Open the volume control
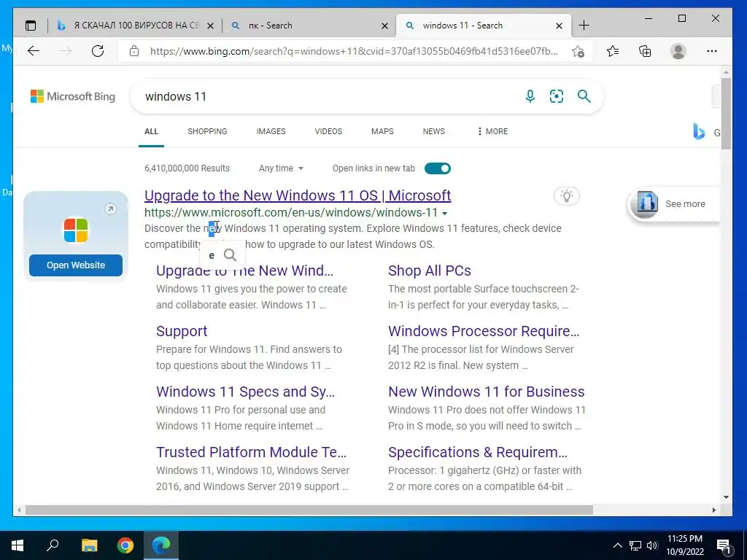 point(652,545)
